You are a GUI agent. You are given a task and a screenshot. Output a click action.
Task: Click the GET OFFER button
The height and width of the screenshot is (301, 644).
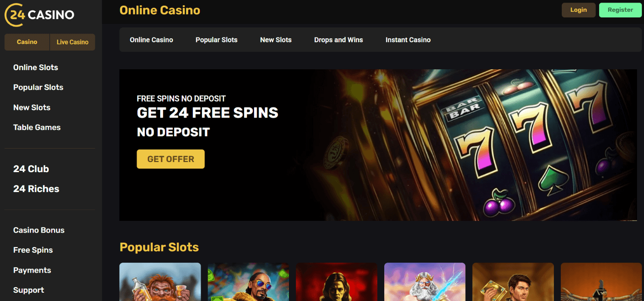pyautogui.click(x=171, y=159)
